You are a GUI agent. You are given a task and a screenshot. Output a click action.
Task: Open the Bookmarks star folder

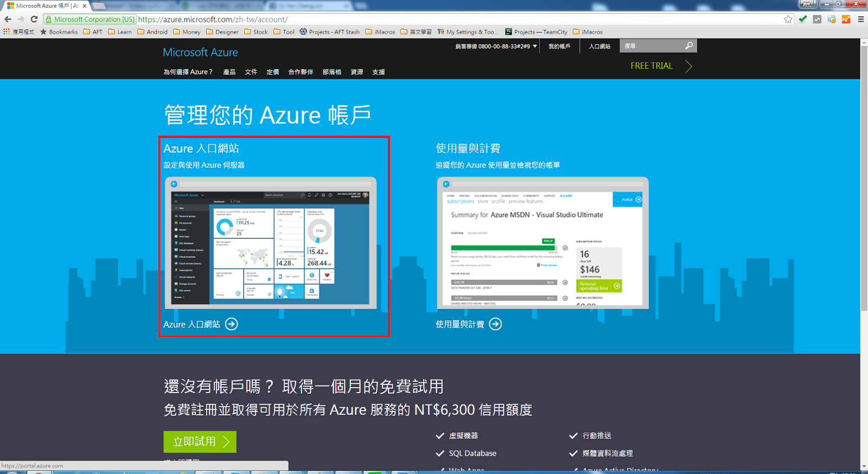point(59,32)
